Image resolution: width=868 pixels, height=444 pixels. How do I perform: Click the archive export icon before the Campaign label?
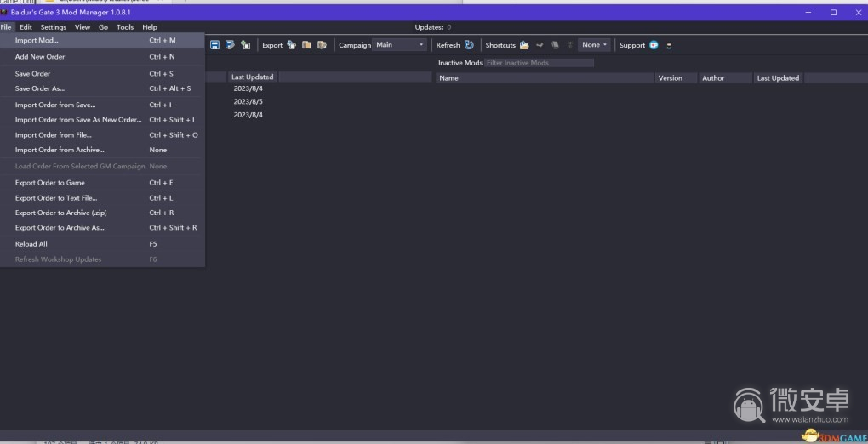click(x=322, y=45)
